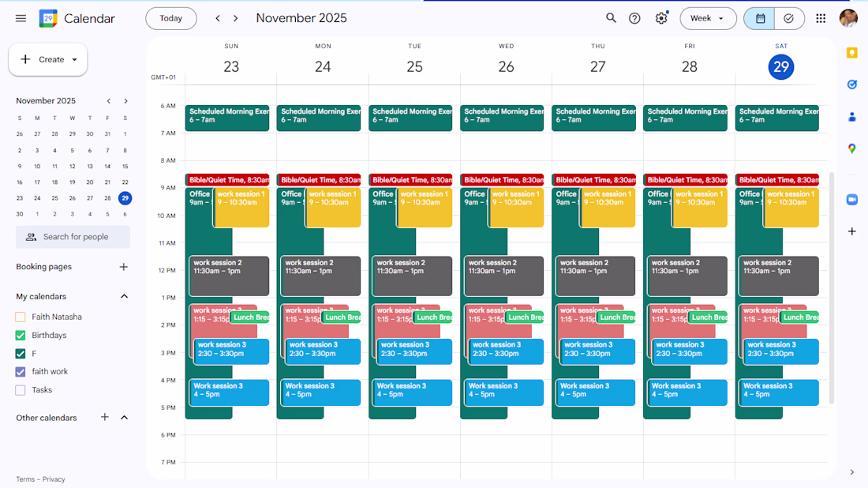Open the Settings gear menu
Screen dimensions: 868x488
pyautogui.click(x=661, y=18)
